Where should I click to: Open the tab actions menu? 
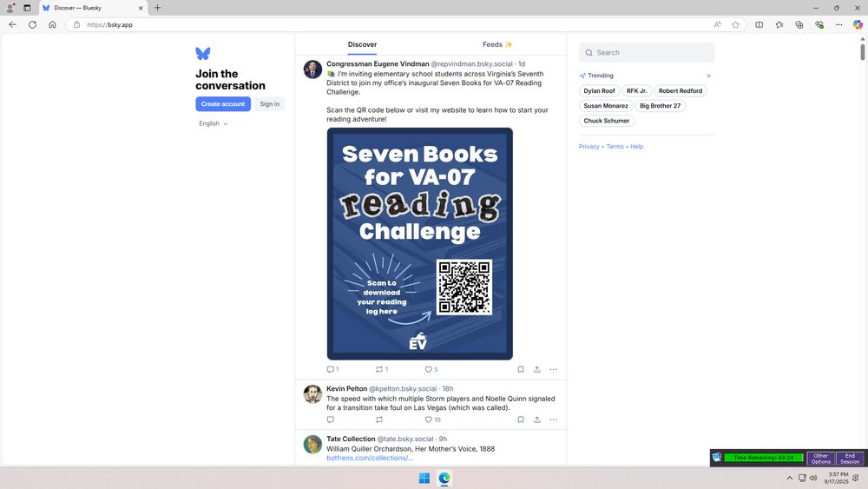point(27,8)
